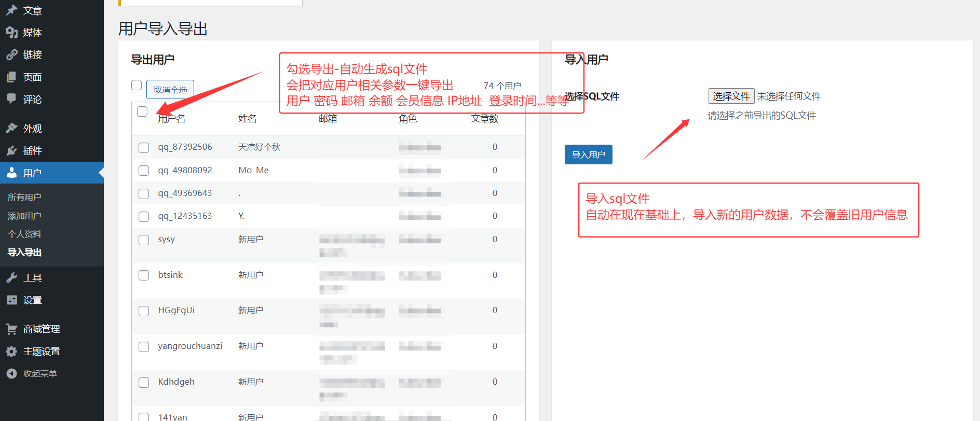The width and height of the screenshot is (980, 421).
Task: Open the 所有用户 submenu item
Action: click(24, 197)
